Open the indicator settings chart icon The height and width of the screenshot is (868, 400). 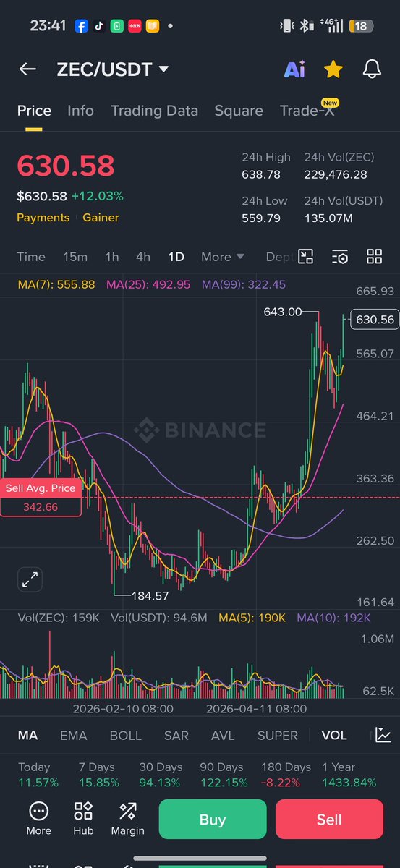point(383,735)
